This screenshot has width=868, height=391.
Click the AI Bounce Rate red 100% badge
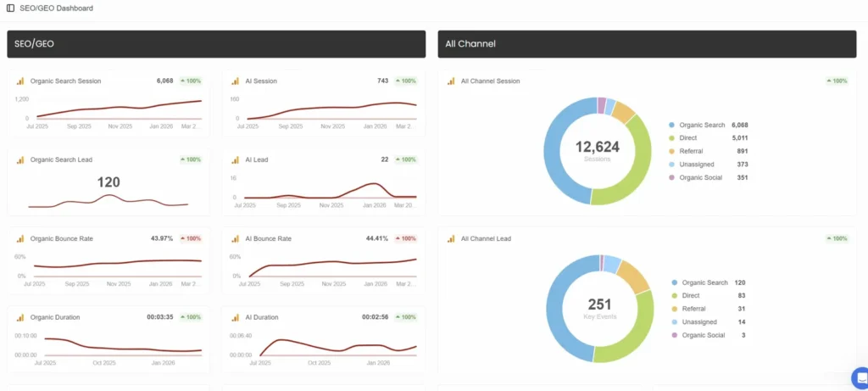pos(406,238)
